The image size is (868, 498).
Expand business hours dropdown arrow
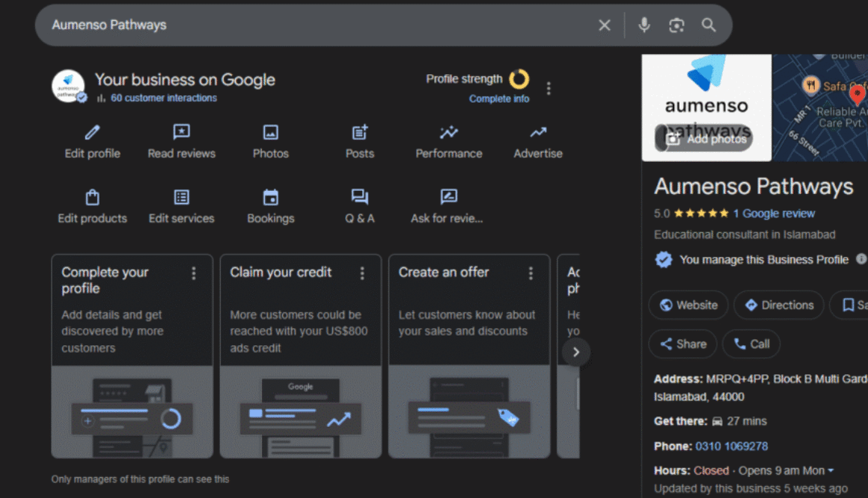coord(831,471)
